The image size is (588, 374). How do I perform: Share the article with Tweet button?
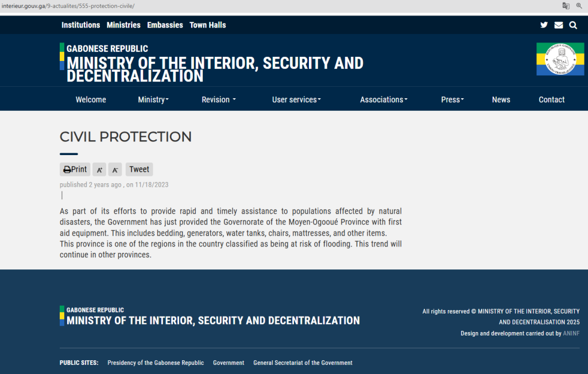point(139,169)
